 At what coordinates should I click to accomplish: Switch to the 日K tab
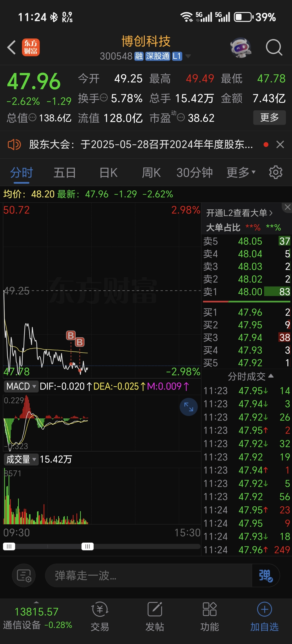tap(109, 173)
